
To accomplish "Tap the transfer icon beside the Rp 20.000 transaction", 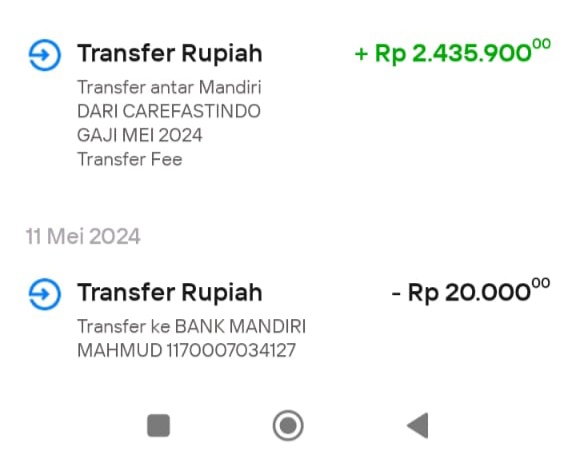I will tap(45, 294).
